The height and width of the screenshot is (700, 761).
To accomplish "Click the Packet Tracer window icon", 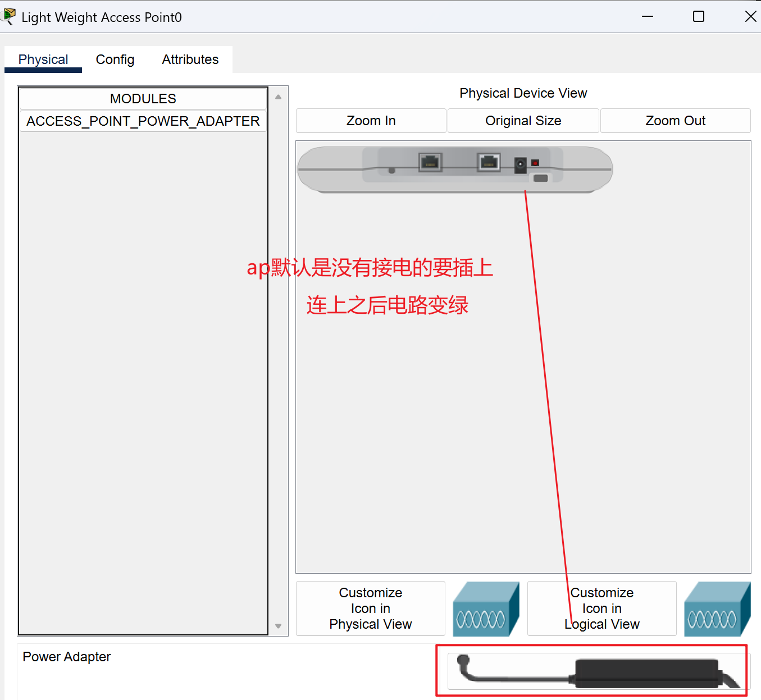I will (x=8, y=16).
